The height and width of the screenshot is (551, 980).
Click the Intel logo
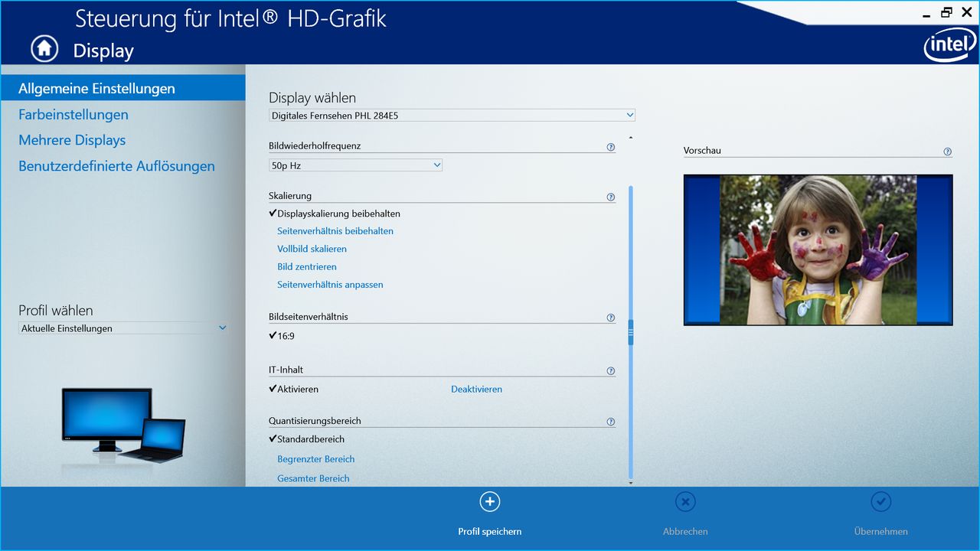coord(949,46)
